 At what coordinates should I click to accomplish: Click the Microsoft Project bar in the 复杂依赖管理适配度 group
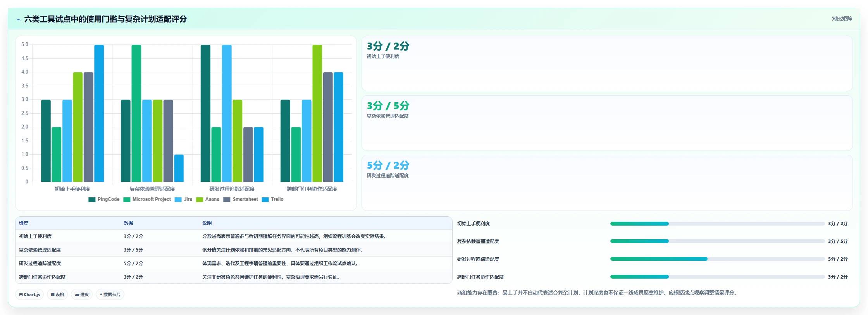coord(136,113)
